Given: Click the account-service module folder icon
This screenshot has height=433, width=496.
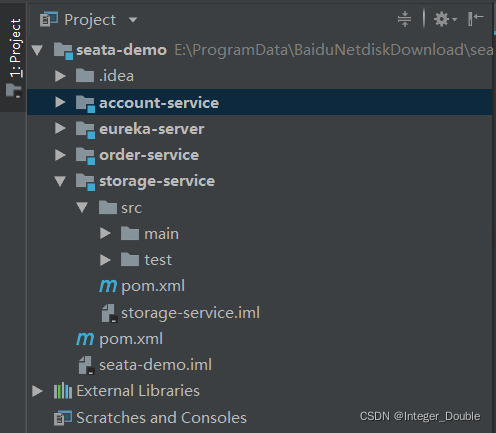Looking at the screenshot, I should click(x=85, y=104).
